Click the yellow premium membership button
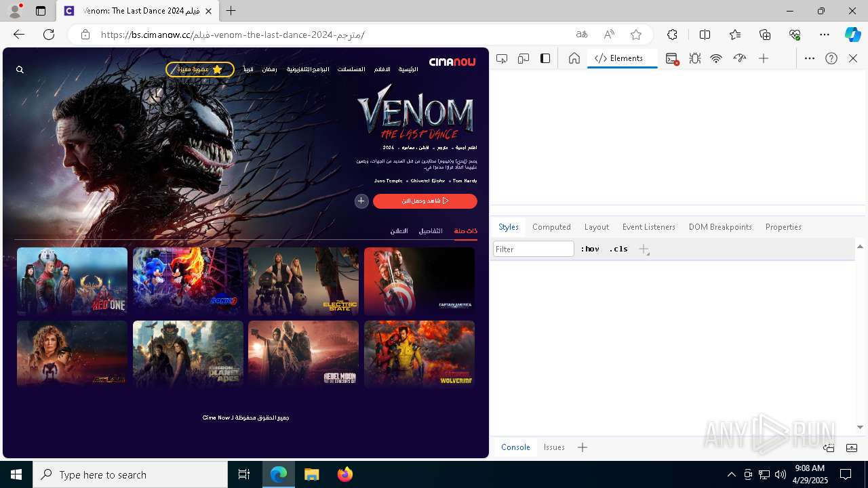 click(200, 69)
